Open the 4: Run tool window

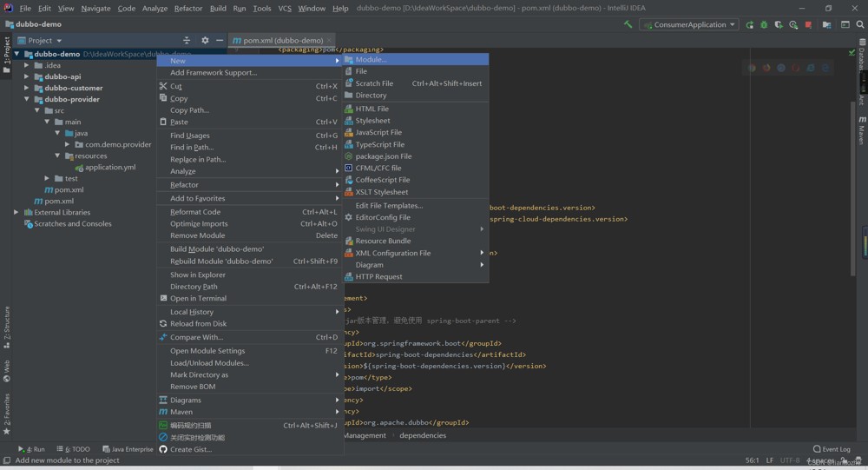pyautogui.click(x=31, y=449)
